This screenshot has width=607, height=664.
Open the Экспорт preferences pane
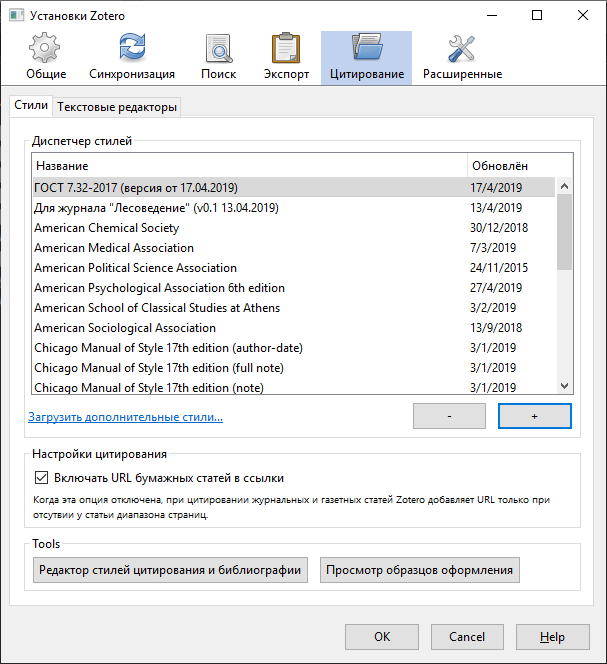[286, 58]
